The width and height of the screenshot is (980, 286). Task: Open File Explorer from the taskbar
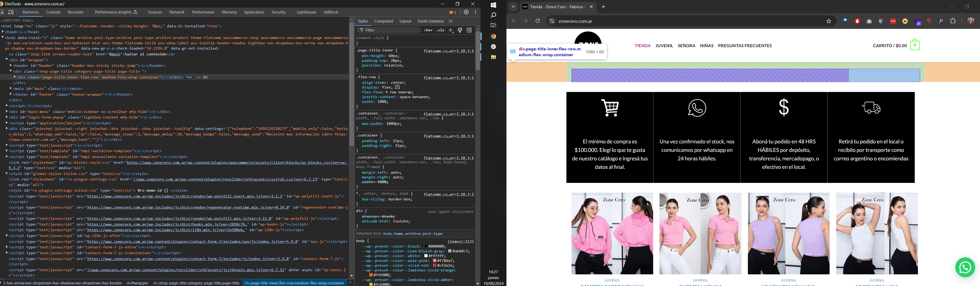[x=493, y=57]
